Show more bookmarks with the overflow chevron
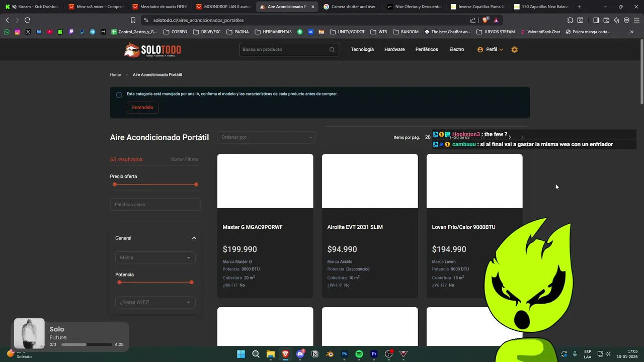 point(632,32)
